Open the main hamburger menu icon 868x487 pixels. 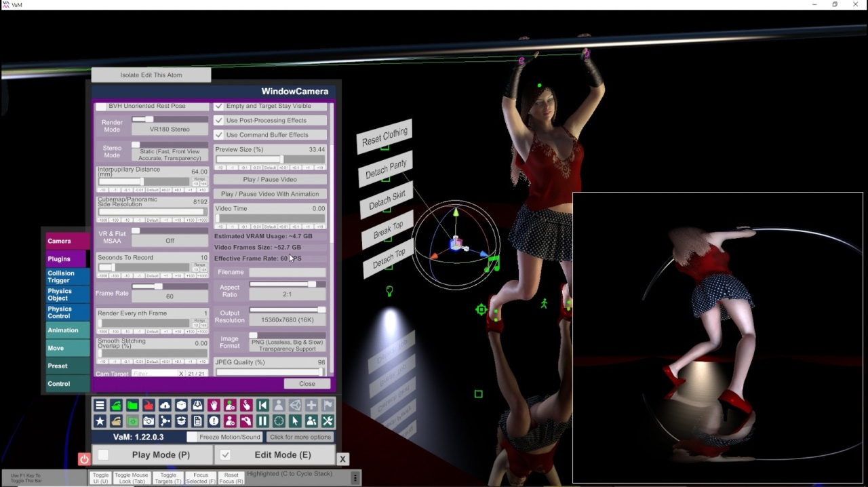100,406
